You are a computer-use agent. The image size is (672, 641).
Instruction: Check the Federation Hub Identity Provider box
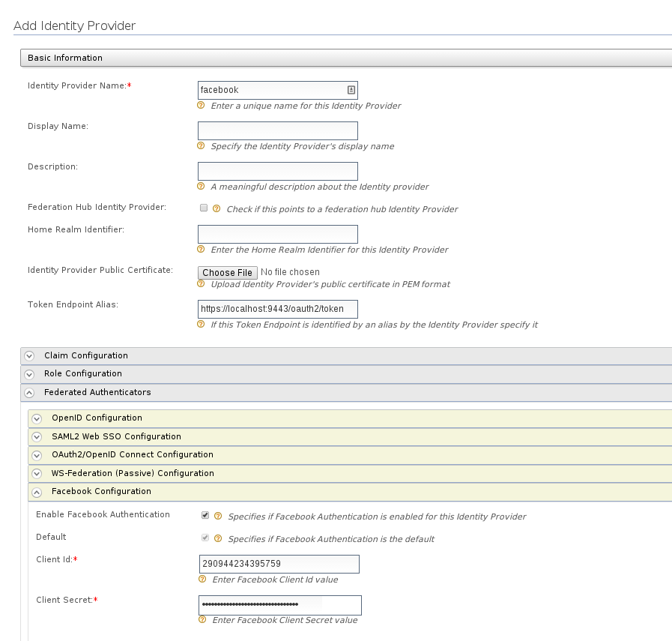point(204,208)
